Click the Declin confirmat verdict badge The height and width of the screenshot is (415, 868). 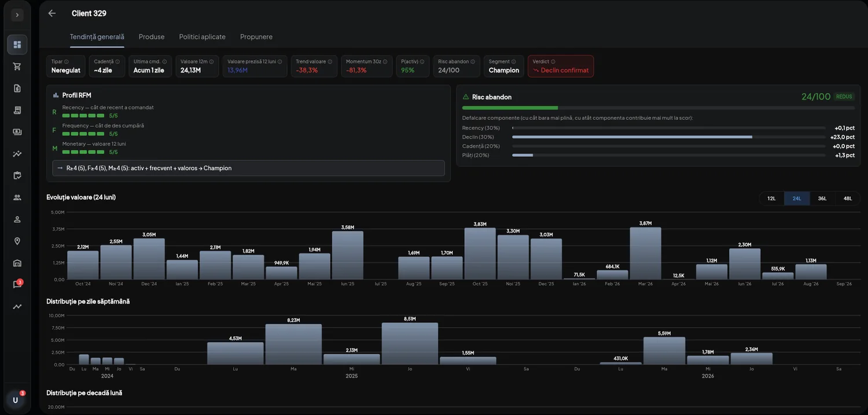tap(561, 66)
